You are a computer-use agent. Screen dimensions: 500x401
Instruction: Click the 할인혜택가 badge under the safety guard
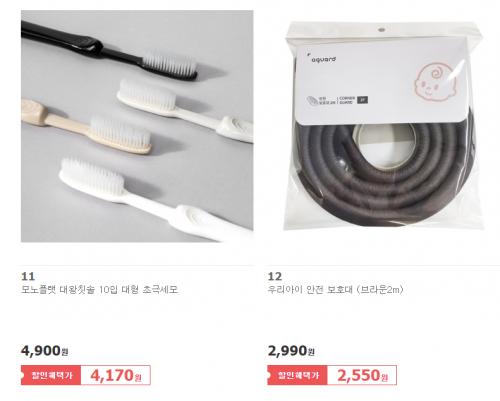[x=297, y=375]
